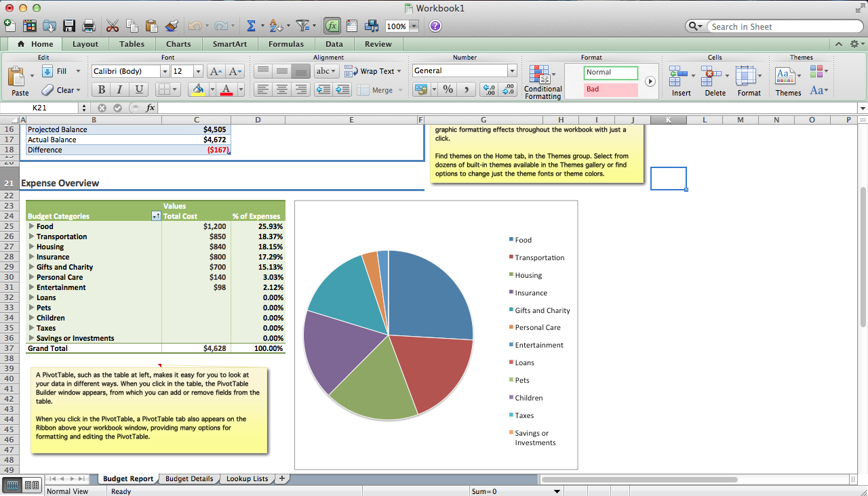Click the Open file toolbar icon
Viewport: 868px width, 496px height.
50,26
